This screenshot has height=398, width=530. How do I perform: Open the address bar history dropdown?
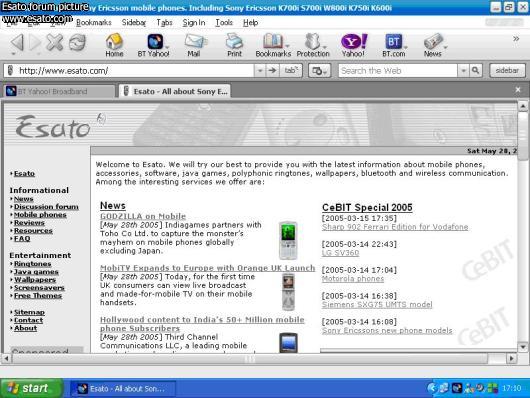(260, 71)
